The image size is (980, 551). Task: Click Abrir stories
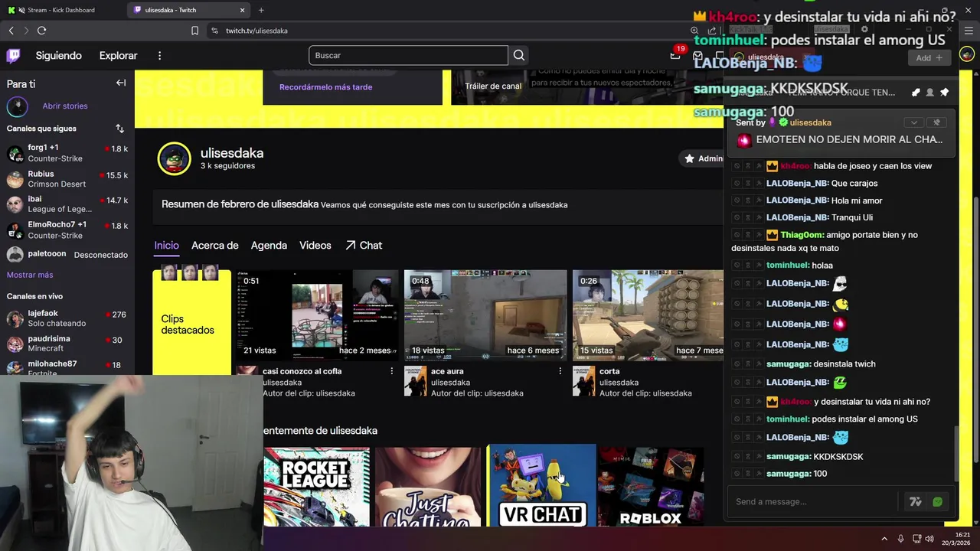click(x=65, y=106)
